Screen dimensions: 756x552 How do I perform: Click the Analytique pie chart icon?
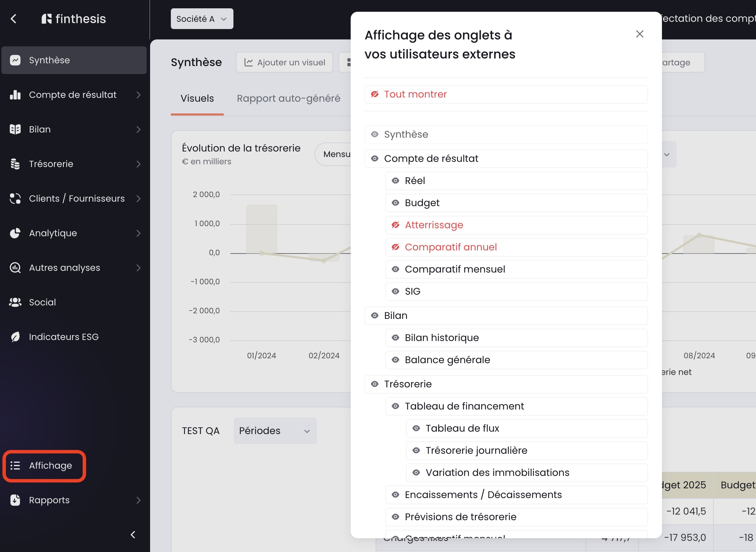[15, 233]
